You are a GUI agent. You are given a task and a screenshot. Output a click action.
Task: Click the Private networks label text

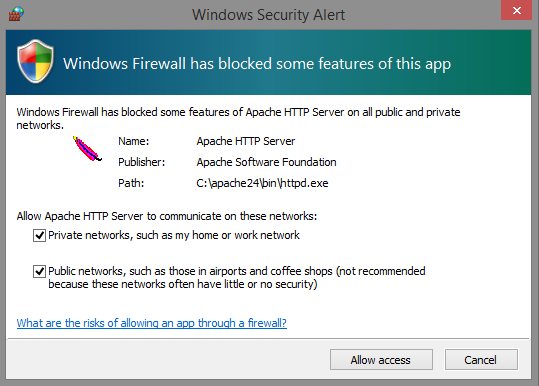[x=174, y=235]
